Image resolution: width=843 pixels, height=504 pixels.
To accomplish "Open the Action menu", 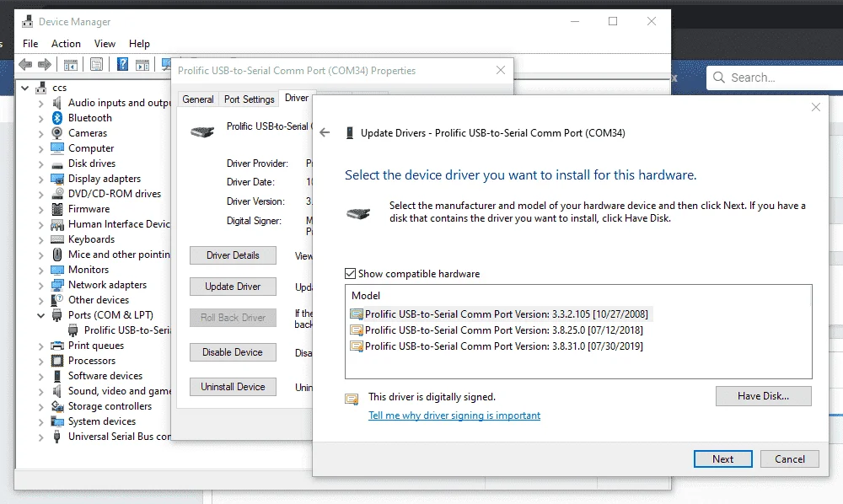I will 66,44.
